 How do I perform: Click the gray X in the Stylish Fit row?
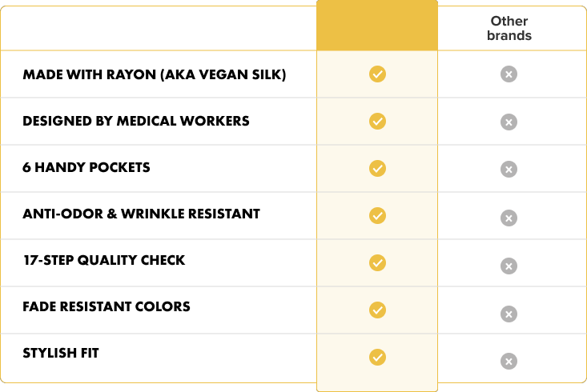click(509, 361)
